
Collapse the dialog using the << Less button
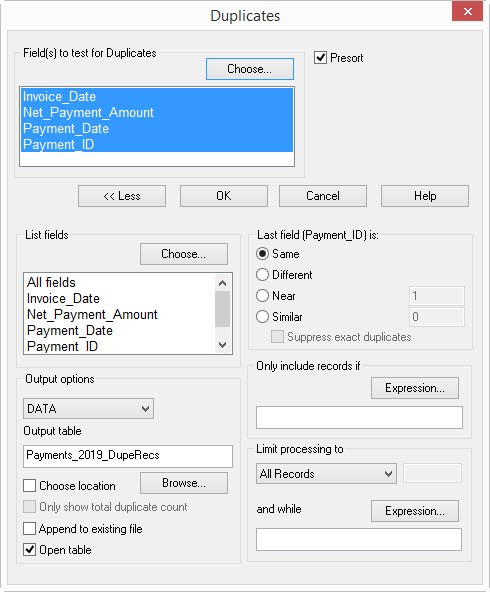point(122,196)
